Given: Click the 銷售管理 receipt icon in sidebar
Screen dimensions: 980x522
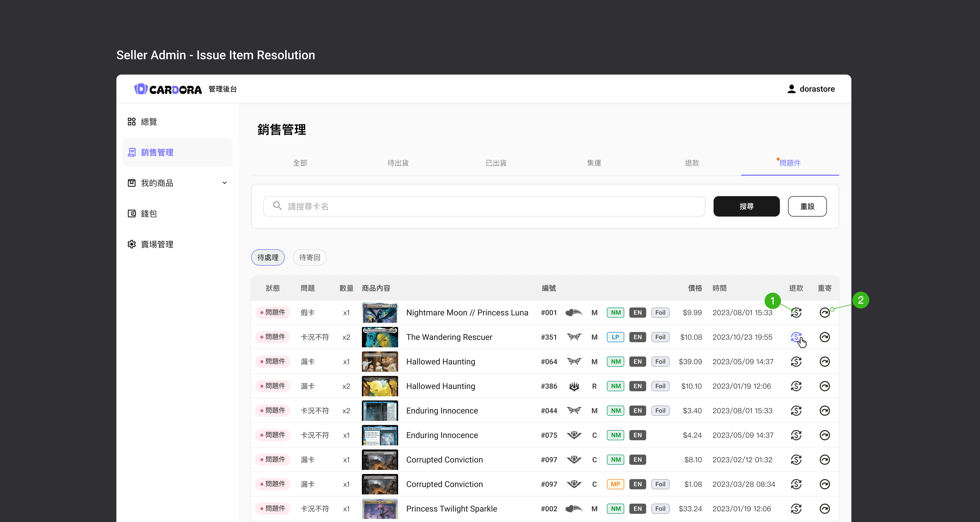Looking at the screenshot, I should coord(132,152).
